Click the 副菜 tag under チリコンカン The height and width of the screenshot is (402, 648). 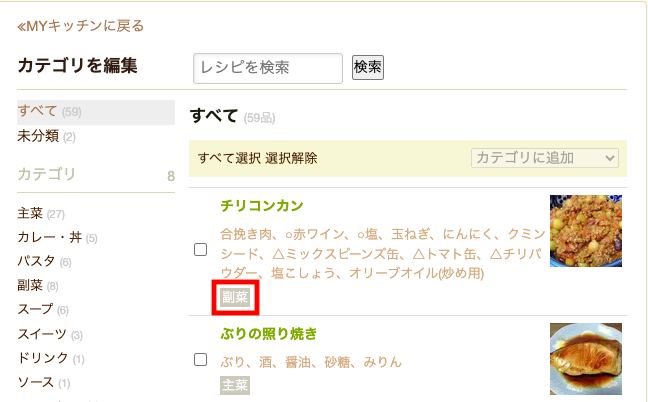235,297
